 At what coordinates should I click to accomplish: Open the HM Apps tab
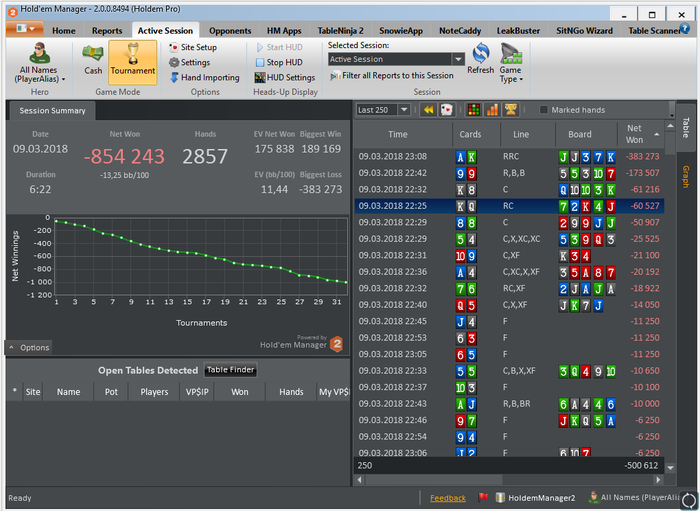click(x=284, y=31)
